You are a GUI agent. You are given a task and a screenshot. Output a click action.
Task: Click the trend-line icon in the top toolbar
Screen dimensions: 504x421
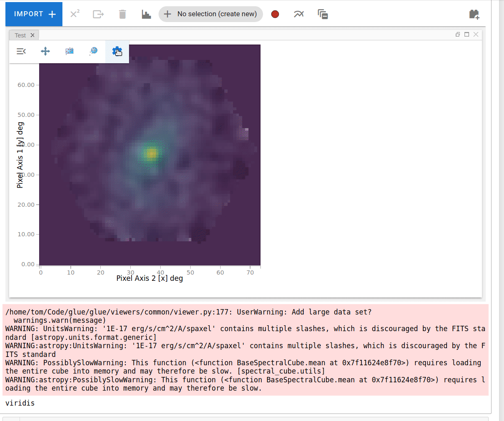click(x=299, y=14)
